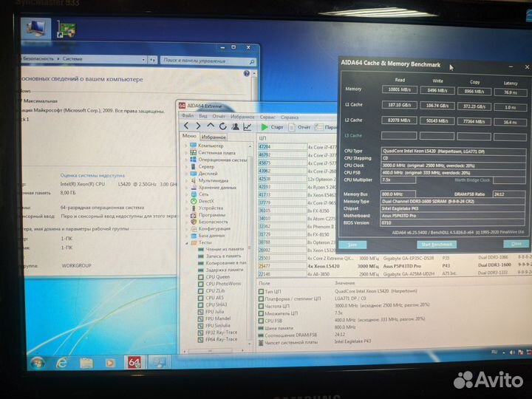Viewport: 532px width, 399px height.
Task: Click the Start Benchmark button
Action: point(437,245)
